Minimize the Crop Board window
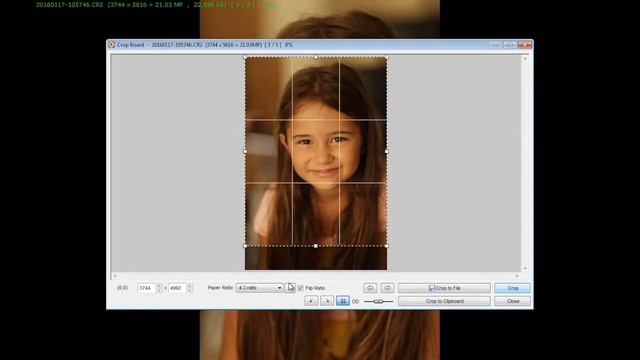The image size is (640, 360). [496, 44]
